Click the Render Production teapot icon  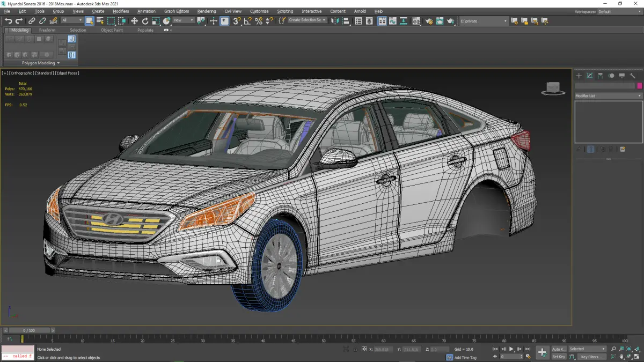451,21
